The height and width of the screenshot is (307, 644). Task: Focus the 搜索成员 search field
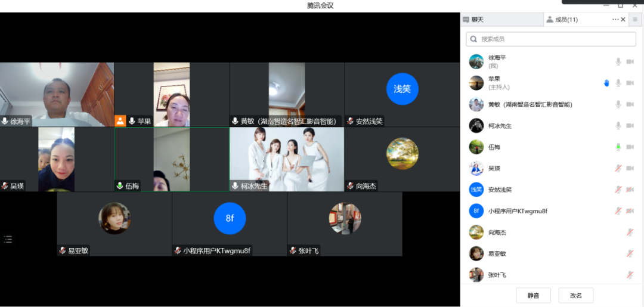click(x=551, y=39)
